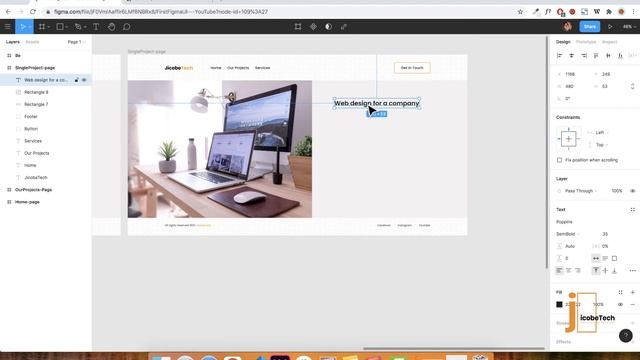Enable Fix position when scrolling checkbox
The width and height of the screenshot is (640, 360).
[x=560, y=160]
